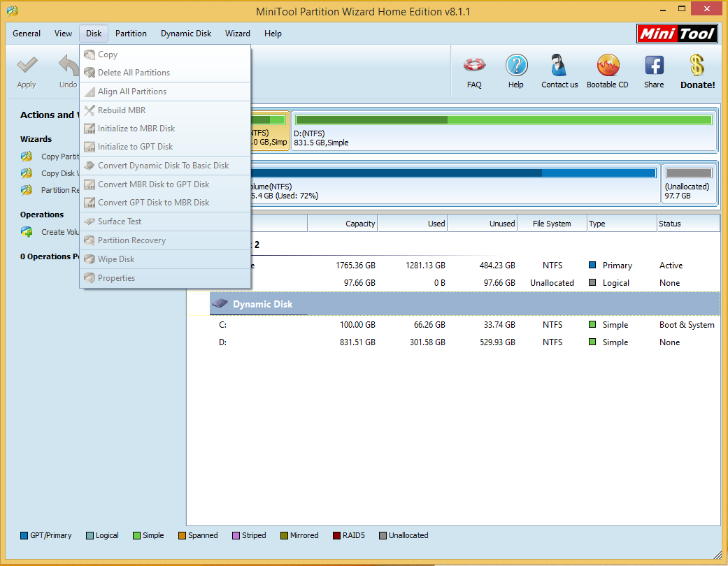
Task: Open the Wizard menu
Action: click(x=238, y=34)
